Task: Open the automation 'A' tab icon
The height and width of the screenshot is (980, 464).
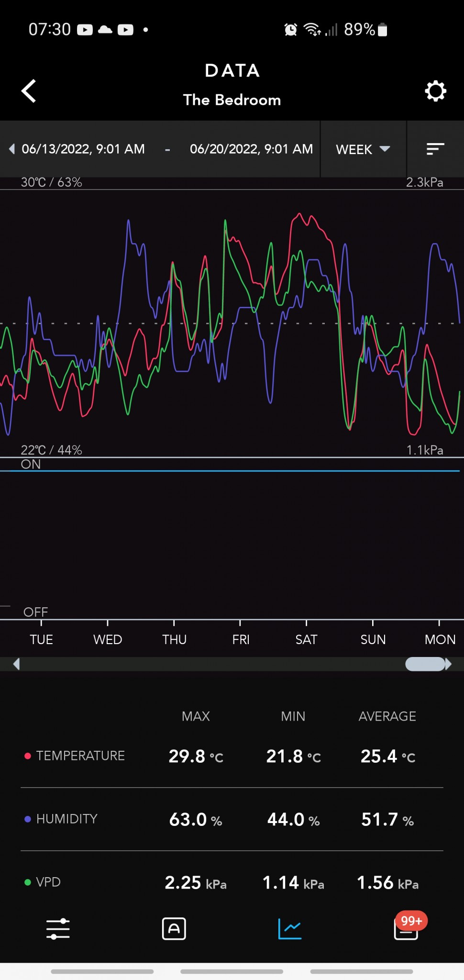Action: pyautogui.click(x=174, y=929)
